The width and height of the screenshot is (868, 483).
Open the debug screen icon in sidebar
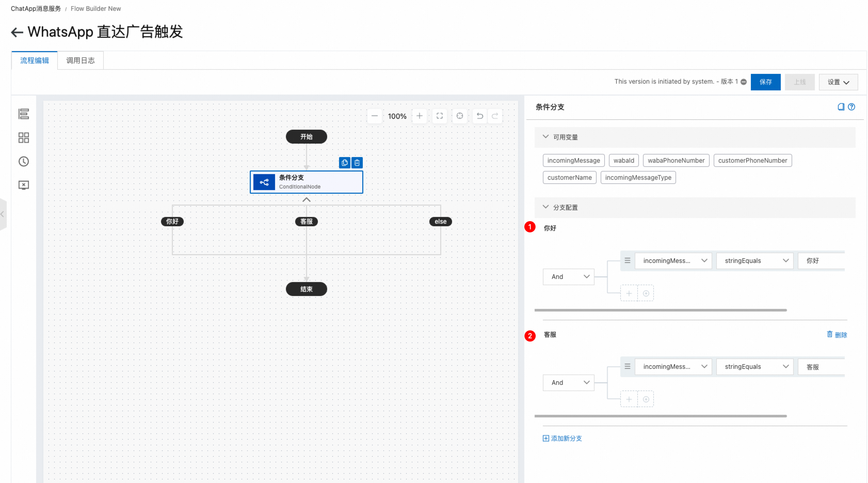(24, 185)
